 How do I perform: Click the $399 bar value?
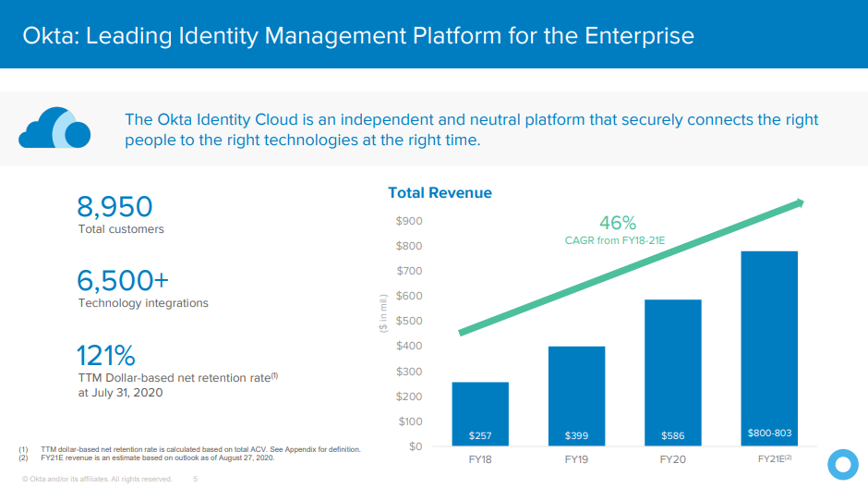coord(576,436)
